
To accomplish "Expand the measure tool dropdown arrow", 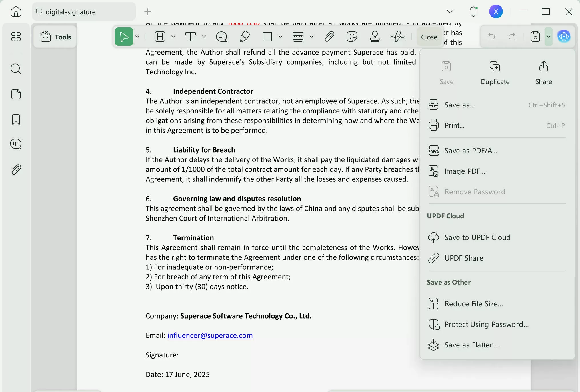I will click(311, 37).
